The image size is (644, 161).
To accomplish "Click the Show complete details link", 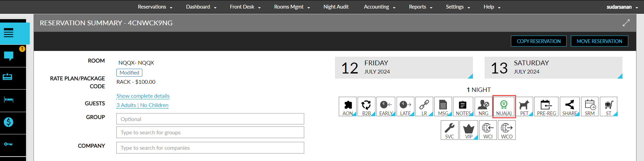I will [x=143, y=96].
